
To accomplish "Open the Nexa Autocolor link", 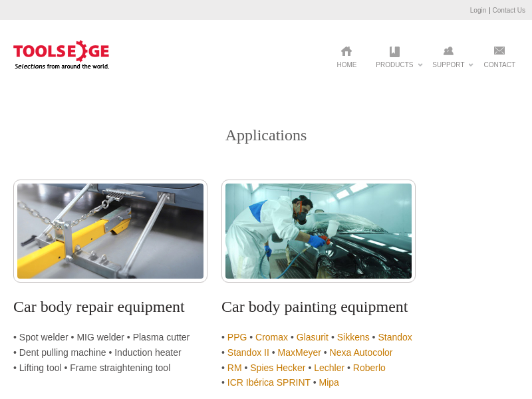I will (x=361, y=352).
